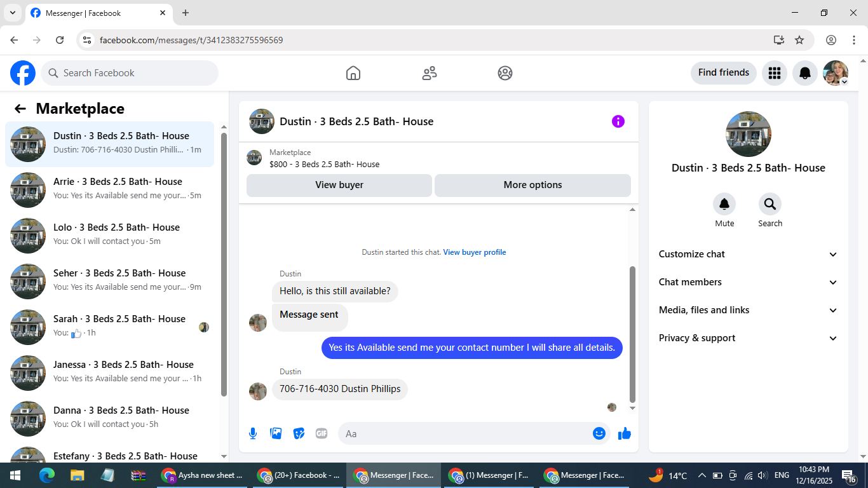868x488 pixels.
Task: View site information icon in address bar
Action: (x=88, y=40)
